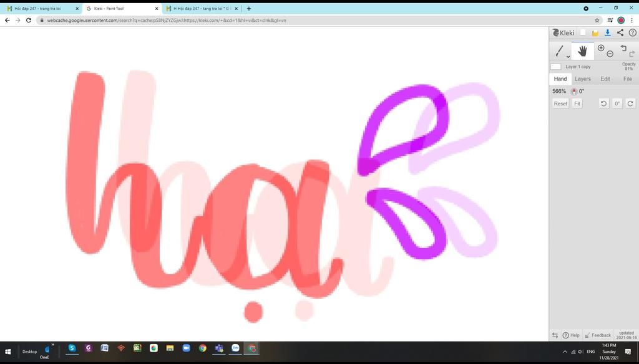Click the updated 2021-06-16 note
The height and width of the screenshot is (364, 639).
(627, 335)
